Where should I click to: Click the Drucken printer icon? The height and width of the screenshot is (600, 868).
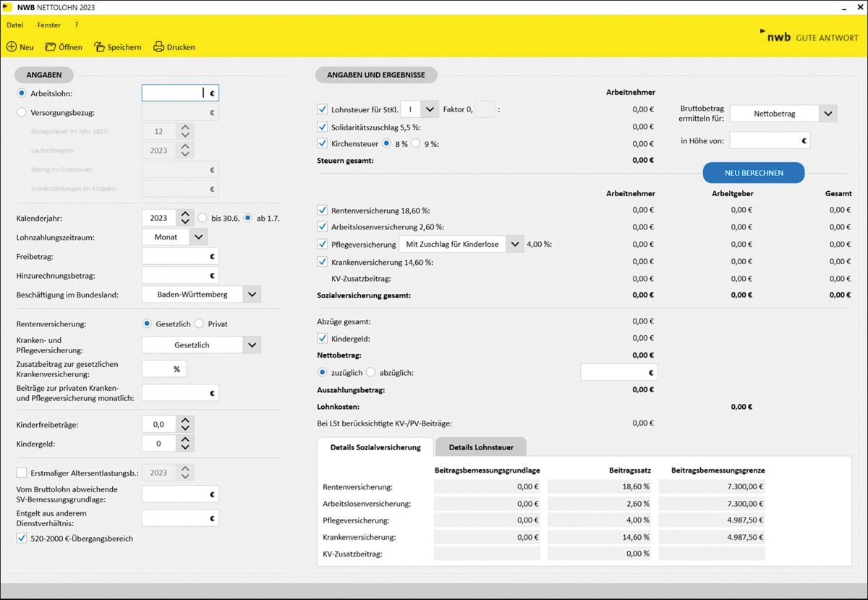pos(159,47)
